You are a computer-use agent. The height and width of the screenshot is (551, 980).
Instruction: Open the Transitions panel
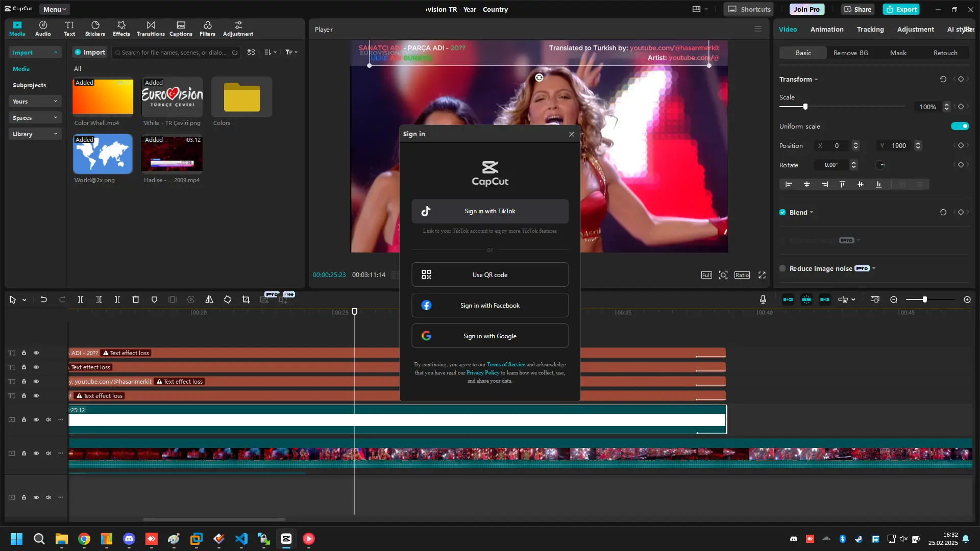pyautogui.click(x=151, y=29)
